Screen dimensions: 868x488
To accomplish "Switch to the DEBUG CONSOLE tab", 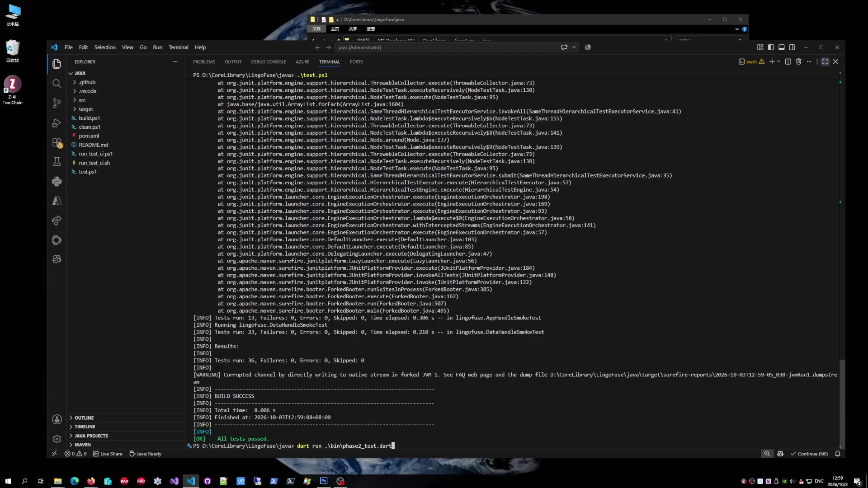I will click(269, 62).
